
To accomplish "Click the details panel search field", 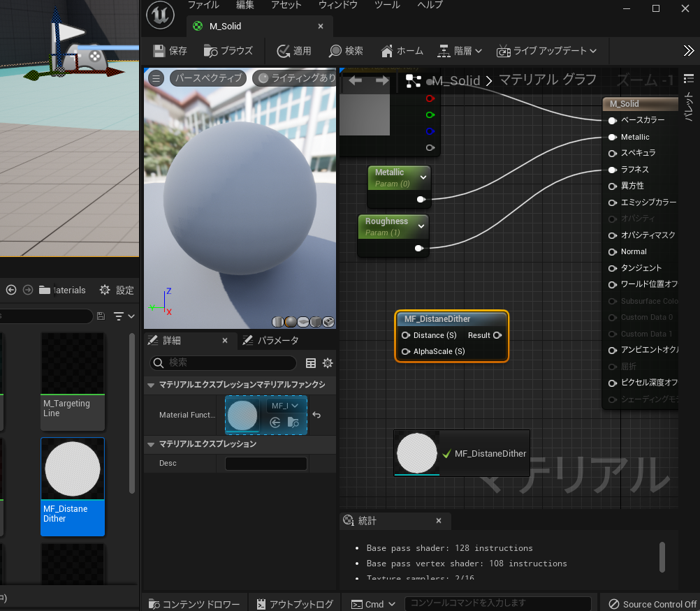I will coord(224,363).
